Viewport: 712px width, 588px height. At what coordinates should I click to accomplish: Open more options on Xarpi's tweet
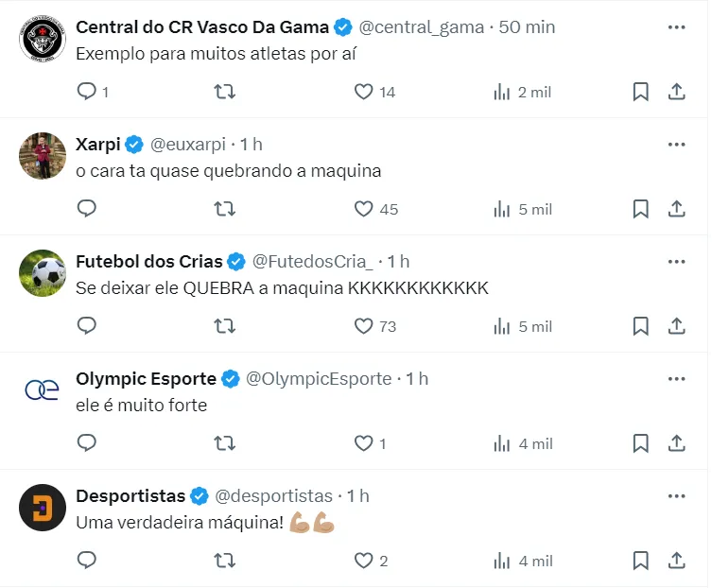click(676, 145)
